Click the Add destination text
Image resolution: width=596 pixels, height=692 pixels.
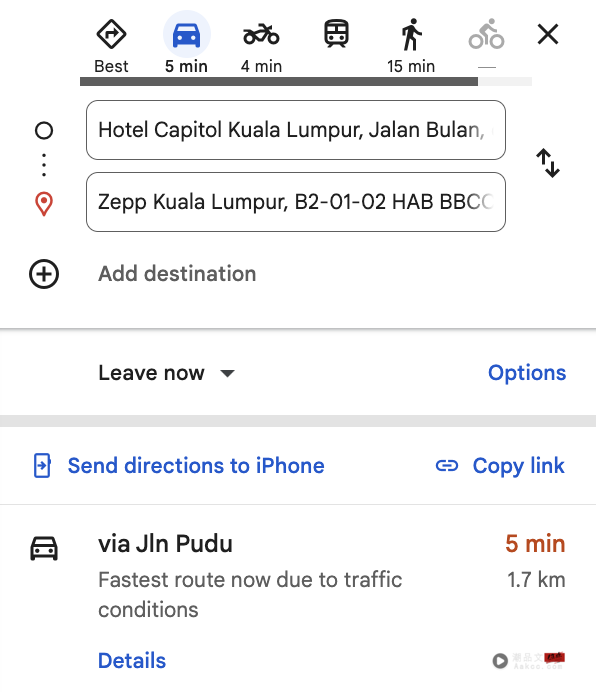coord(177,274)
